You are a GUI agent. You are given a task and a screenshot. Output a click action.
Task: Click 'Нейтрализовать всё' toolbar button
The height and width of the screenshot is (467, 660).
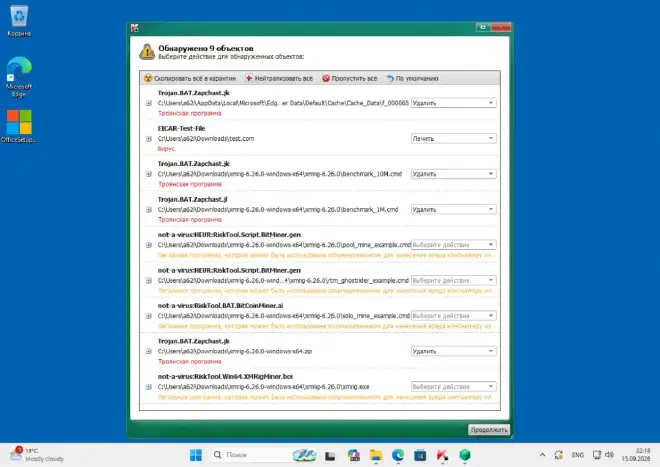pyautogui.click(x=279, y=78)
